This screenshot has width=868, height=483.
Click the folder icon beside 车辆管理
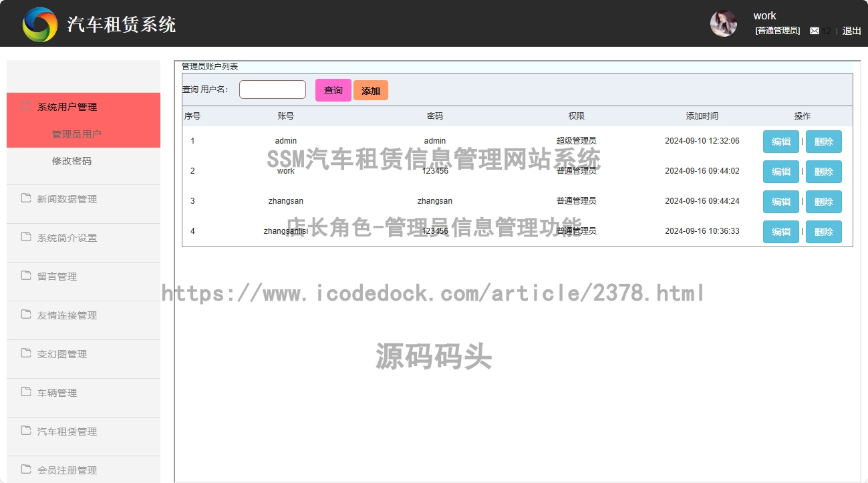[x=26, y=391]
